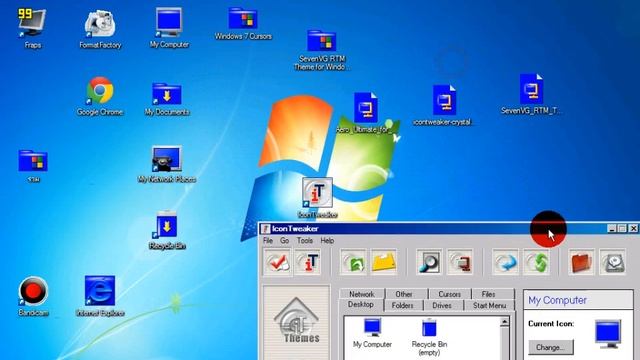This screenshot has width=640, height=360.
Task: Switch to the Drives tab
Action: click(442, 305)
